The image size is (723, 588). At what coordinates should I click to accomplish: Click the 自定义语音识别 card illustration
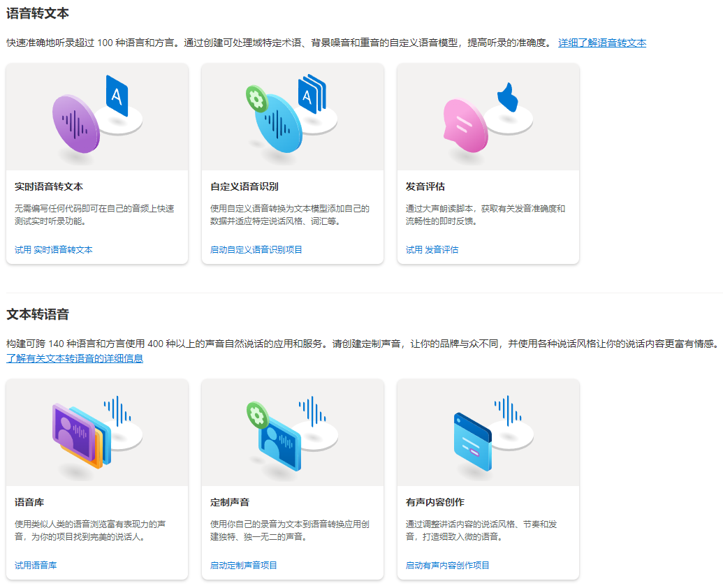(293, 117)
